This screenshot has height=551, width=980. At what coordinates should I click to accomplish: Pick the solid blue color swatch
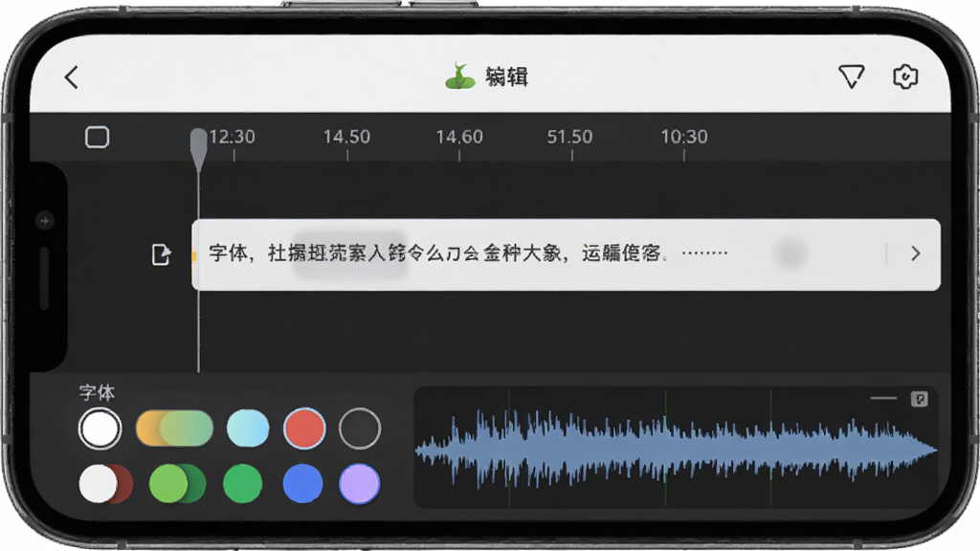(303, 483)
